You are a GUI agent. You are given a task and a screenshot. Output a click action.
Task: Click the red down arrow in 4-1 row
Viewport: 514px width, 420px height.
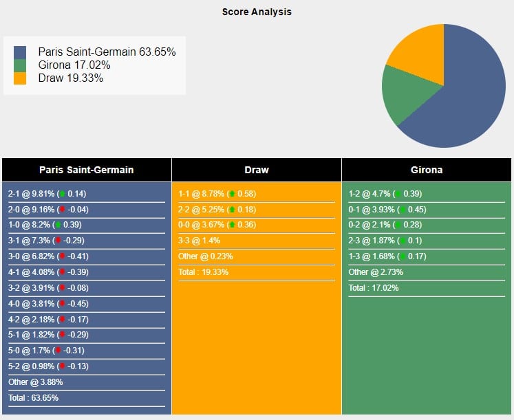[63, 272]
